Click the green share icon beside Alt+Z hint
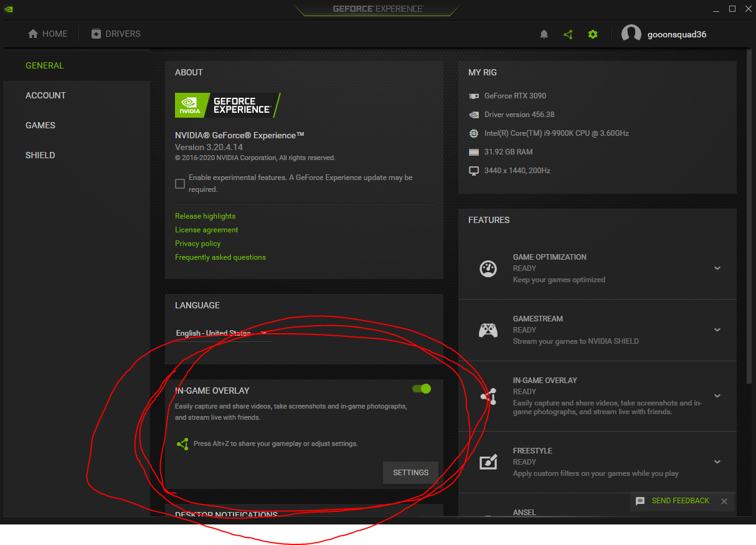 [x=182, y=444]
